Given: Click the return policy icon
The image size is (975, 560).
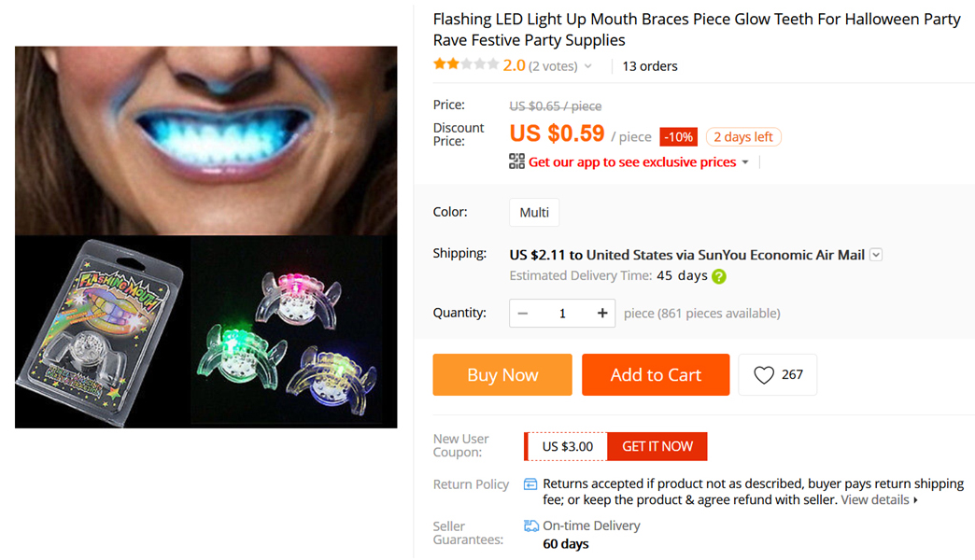Looking at the screenshot, I should [x=530, y=483].
